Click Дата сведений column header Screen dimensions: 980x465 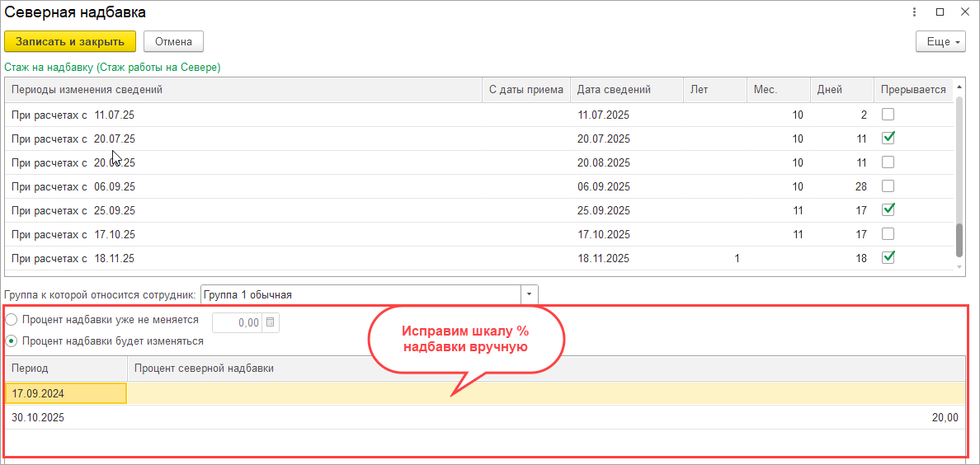[627, 90]
